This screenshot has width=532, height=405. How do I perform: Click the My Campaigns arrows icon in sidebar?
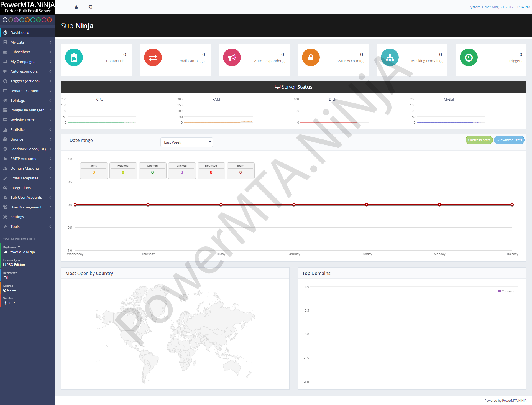click(5, 62)
